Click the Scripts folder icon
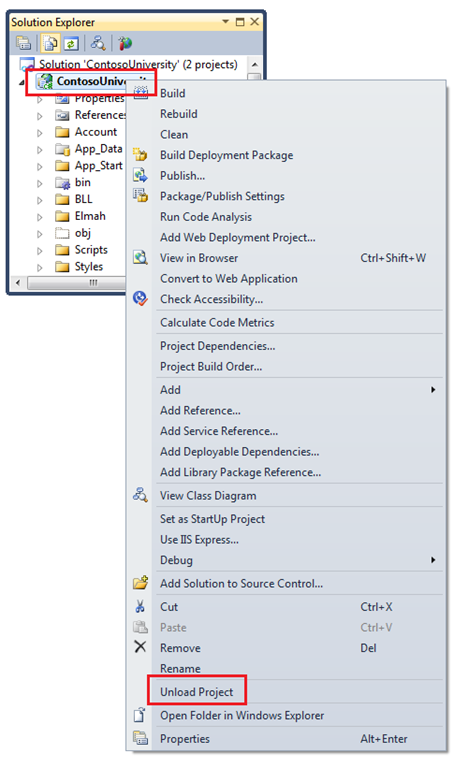Image resolution: width=469 pixels, height=768 pixels. tap(62, 250)
